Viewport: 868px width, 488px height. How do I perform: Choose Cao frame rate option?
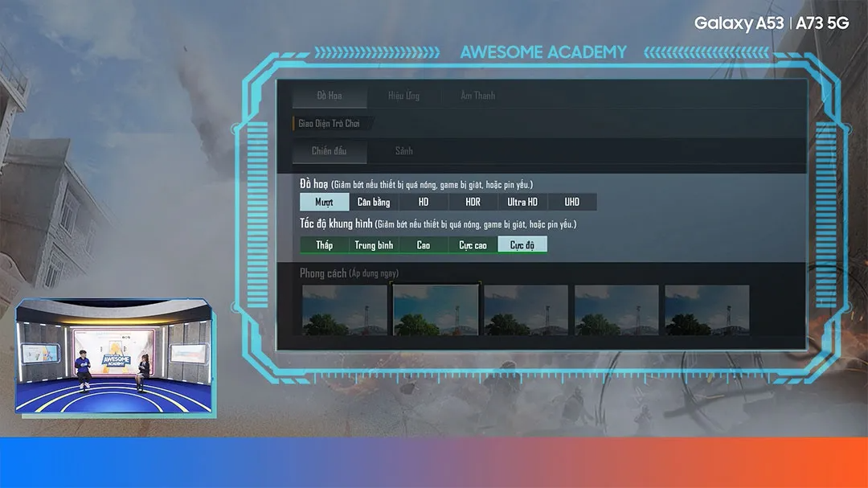[x=423, y=245]
